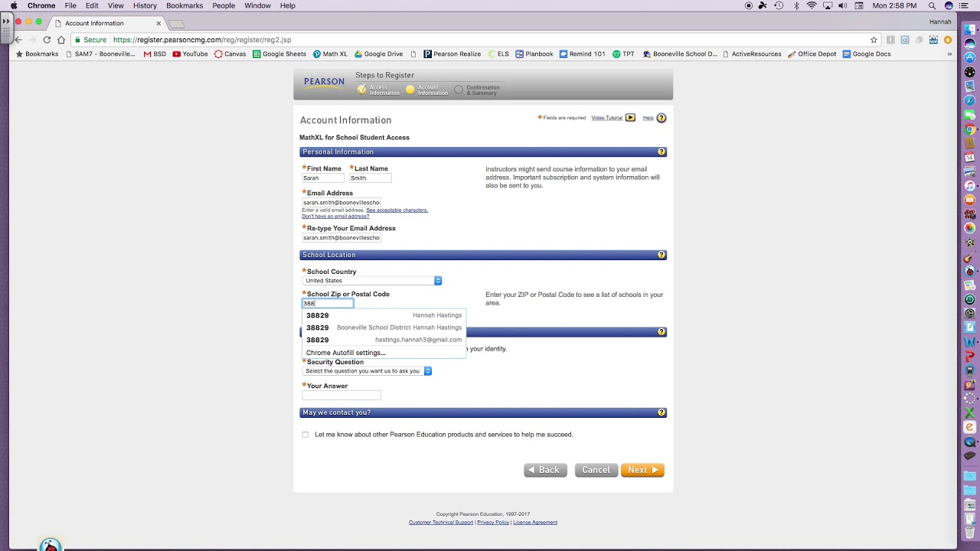This screenshot has height=551, width=980.
Task: Open the volume control icon
Action: click(x=842, y=5)
